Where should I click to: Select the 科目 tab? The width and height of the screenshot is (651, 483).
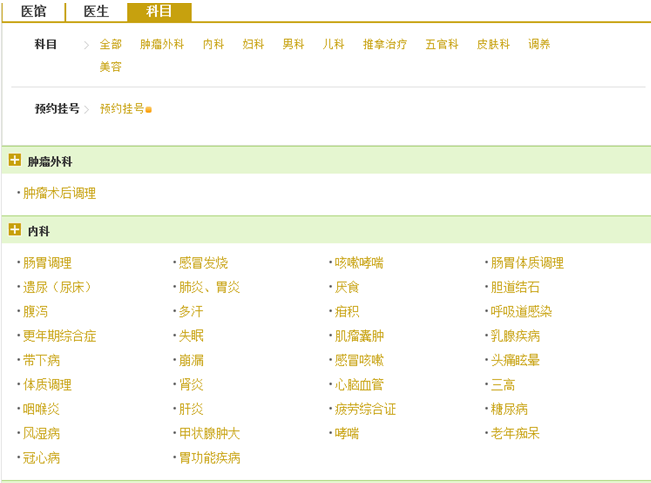pyautogui.click(x=159, y=12)
